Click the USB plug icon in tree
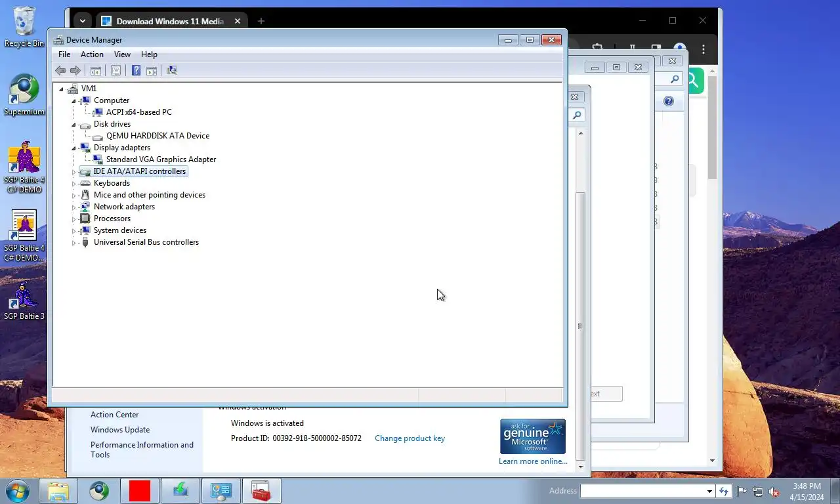The width and height of the screenshot is (840, 504). tap(85, 242)
